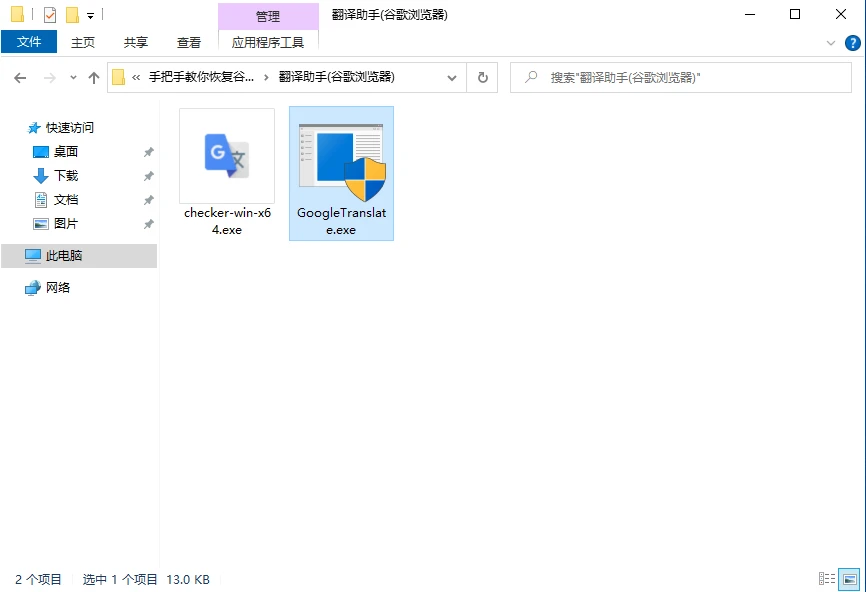Image resolution: width=866 pixels, height=592 pixels.
Task: Click the pin icon beside 文档
Action: [x=149, y=200]
